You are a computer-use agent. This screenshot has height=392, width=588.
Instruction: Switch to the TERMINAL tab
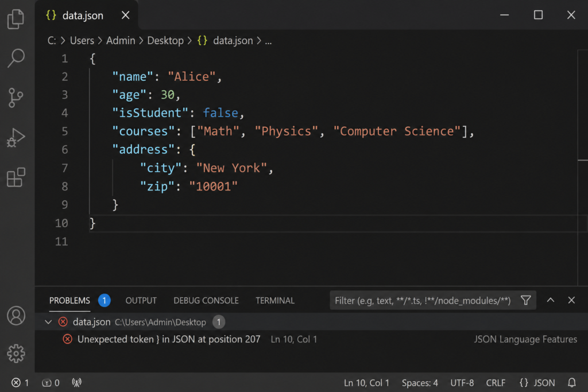[x=275, y=301]
